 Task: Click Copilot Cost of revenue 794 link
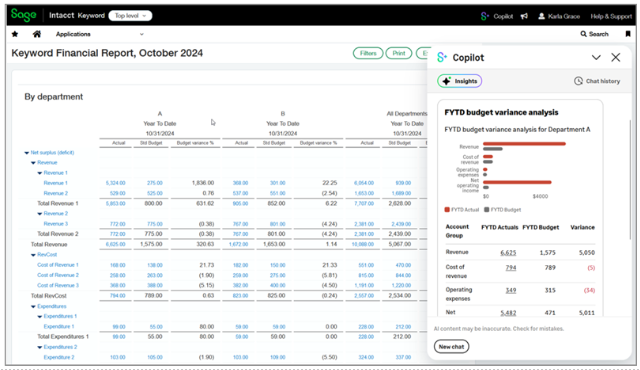(511, 268)
